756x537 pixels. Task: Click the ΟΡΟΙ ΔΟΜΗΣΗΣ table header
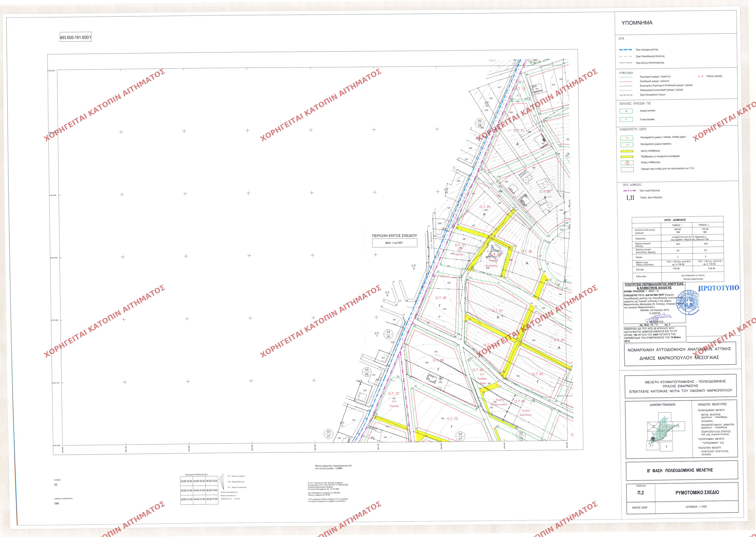(677, 219)
